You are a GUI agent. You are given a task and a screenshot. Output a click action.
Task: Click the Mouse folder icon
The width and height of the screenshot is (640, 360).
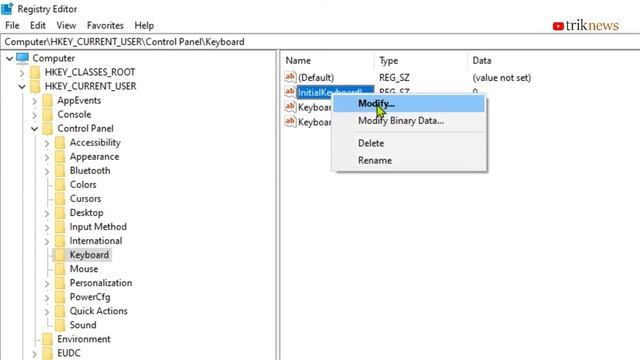point(60,269)
